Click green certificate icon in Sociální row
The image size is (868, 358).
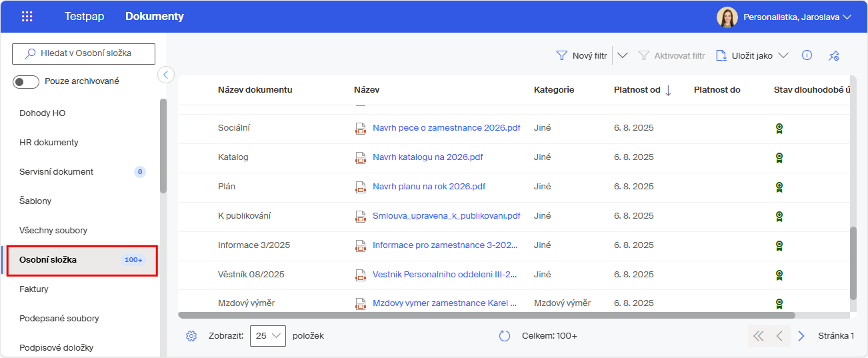click(x=779, y=129)
